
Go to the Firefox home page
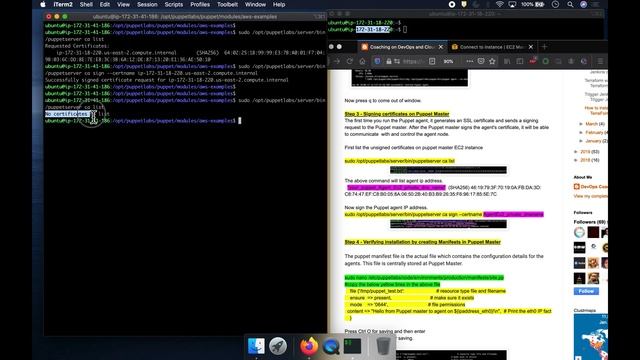coord(362,61)
